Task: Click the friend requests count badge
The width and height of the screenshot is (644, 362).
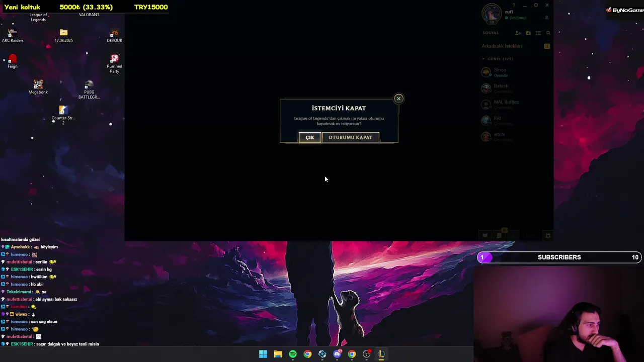Action: point(547,46)
